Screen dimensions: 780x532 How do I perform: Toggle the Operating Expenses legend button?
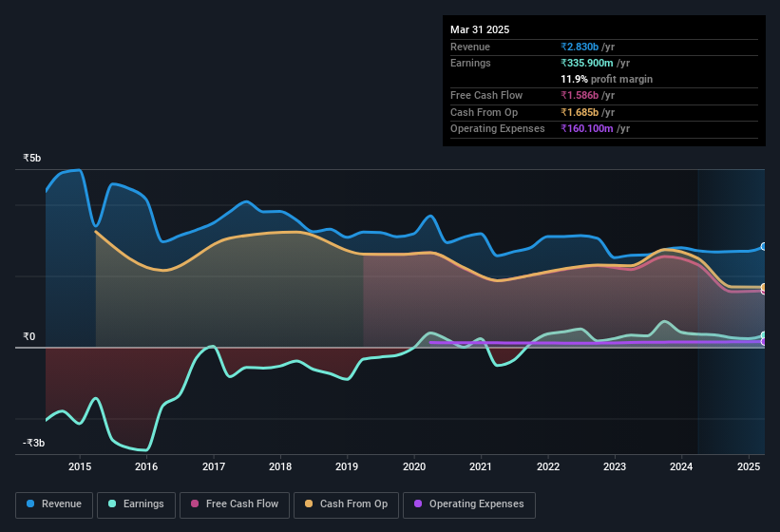click(469, 504)
